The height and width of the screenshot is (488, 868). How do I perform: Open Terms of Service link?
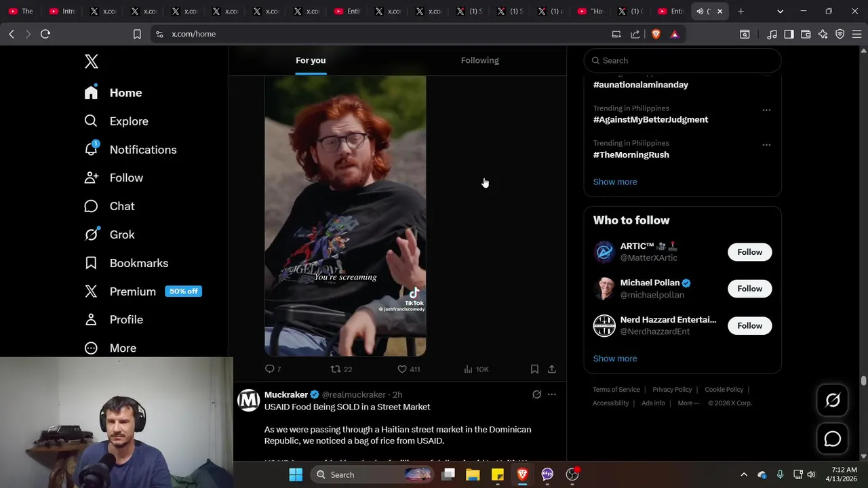[x=616, y=390]
